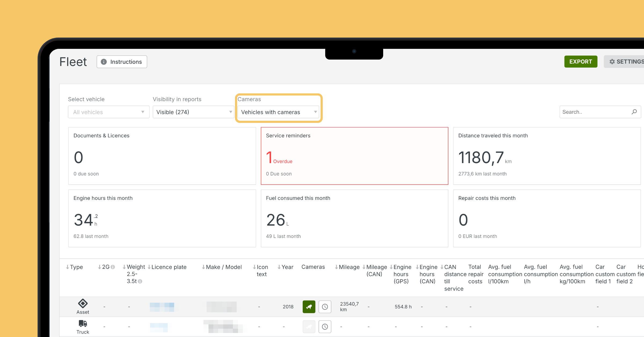Open the Service reminders overdue card

[354, 156]
